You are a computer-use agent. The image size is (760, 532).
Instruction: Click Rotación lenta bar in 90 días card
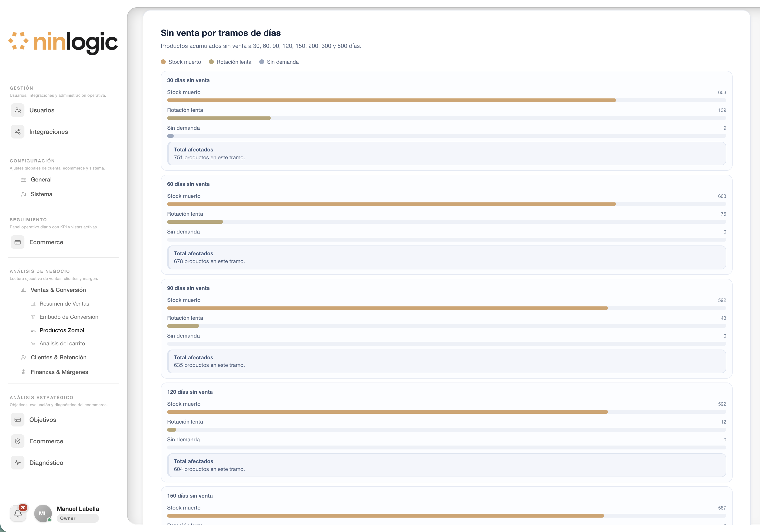pos(183,326)
